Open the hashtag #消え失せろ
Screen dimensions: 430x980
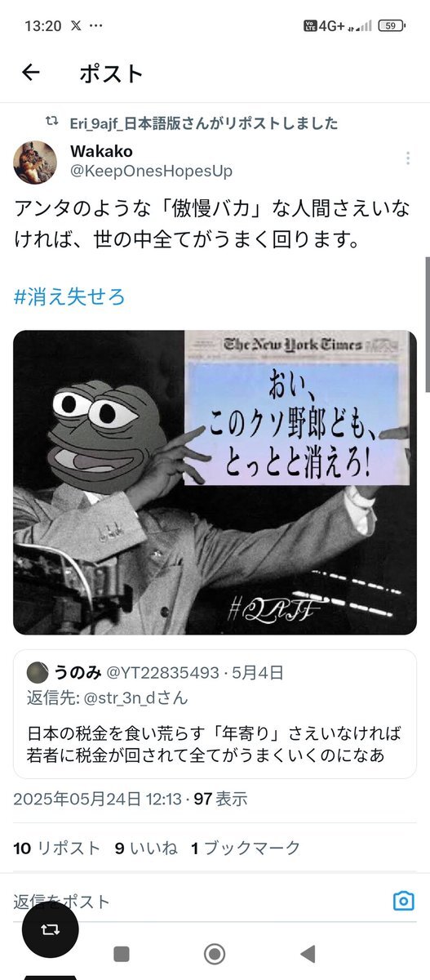[x=69, y=296]
